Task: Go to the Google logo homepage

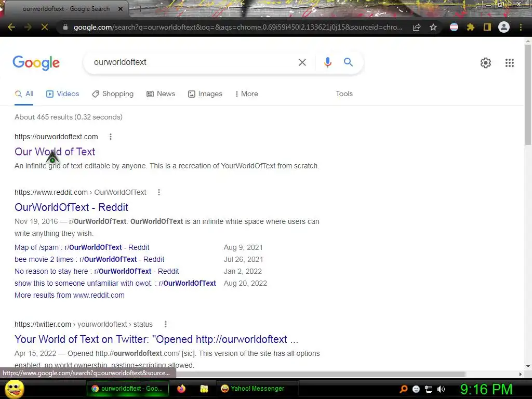Action: click(x=36, y=63)
